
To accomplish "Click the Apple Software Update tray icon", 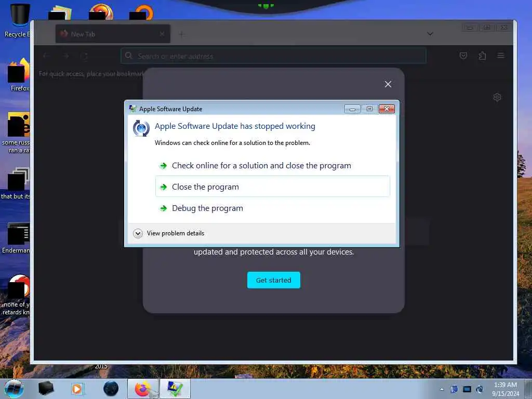I will (x=480, y=389).
